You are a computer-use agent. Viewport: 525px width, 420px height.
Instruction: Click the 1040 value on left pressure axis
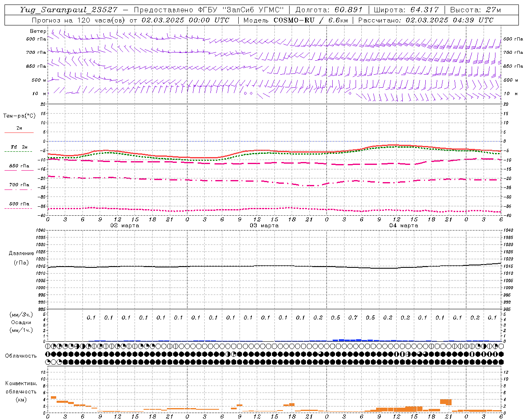pyautogui.click(x=40, y=231)
